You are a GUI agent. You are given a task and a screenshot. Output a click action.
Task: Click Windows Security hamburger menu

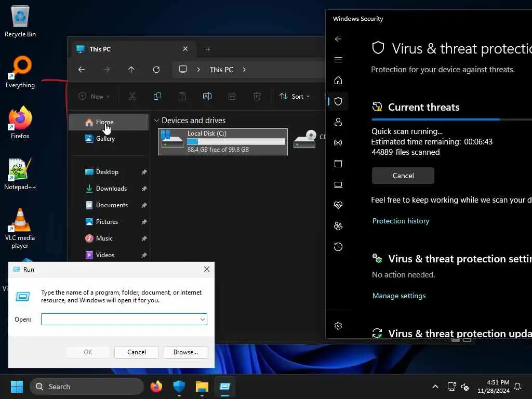[x=338, y=60]
